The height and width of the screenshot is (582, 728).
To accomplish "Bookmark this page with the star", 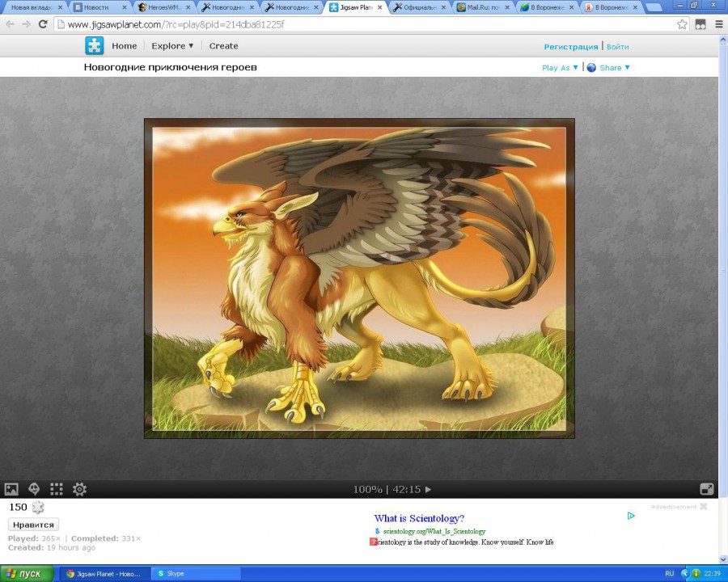I will pyautogui.click(x=682, y=24).
